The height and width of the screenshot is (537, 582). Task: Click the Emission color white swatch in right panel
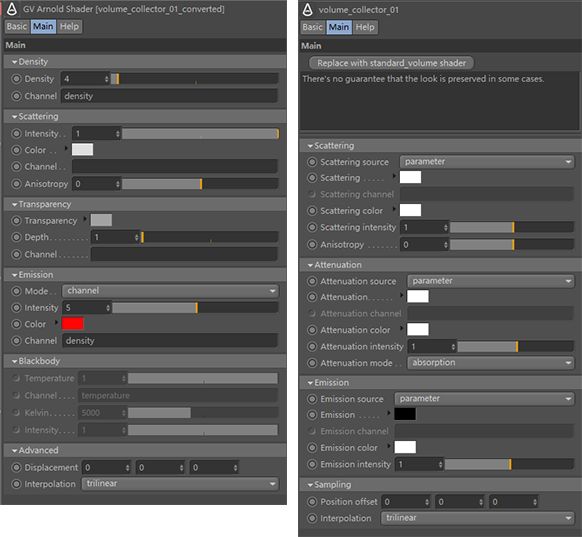(405, 447)
